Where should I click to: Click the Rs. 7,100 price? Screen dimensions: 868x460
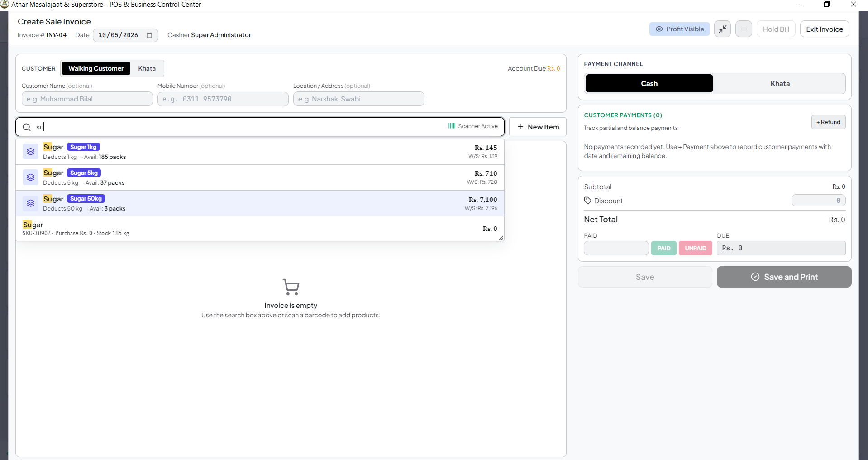coord(483,200)
